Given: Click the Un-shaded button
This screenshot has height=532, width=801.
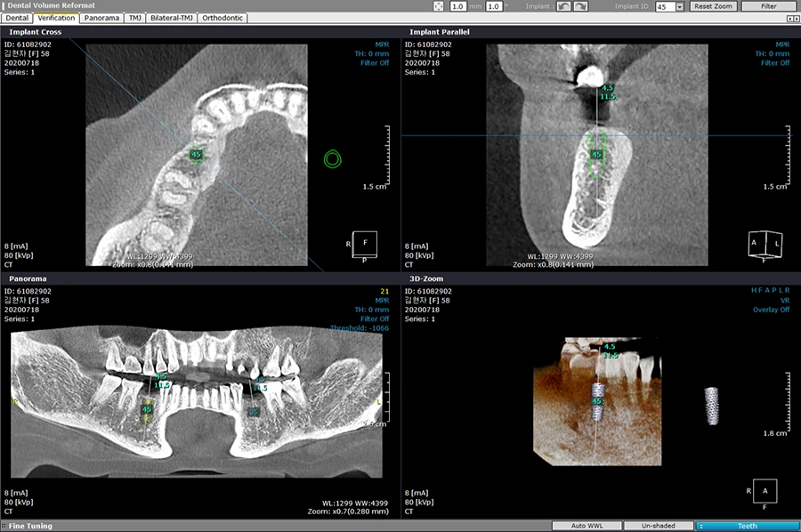Looking at the screenshot, I should tap(659, 526).
